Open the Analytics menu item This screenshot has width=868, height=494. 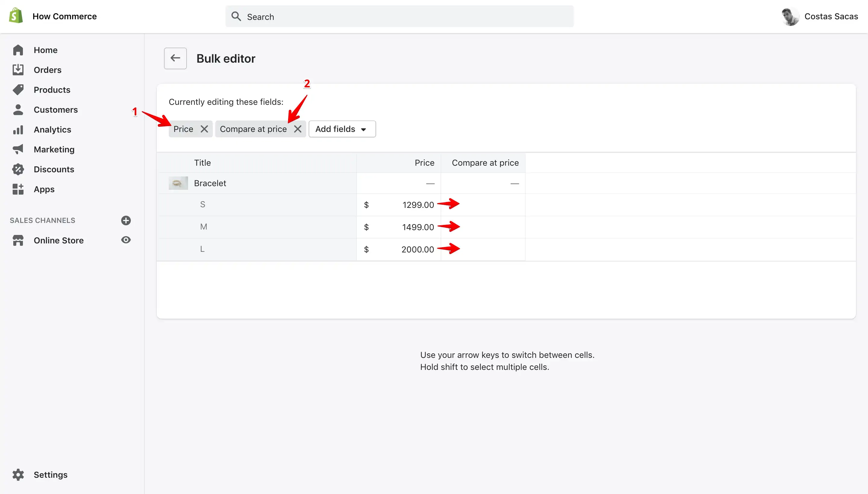click(x=52, y=130)
